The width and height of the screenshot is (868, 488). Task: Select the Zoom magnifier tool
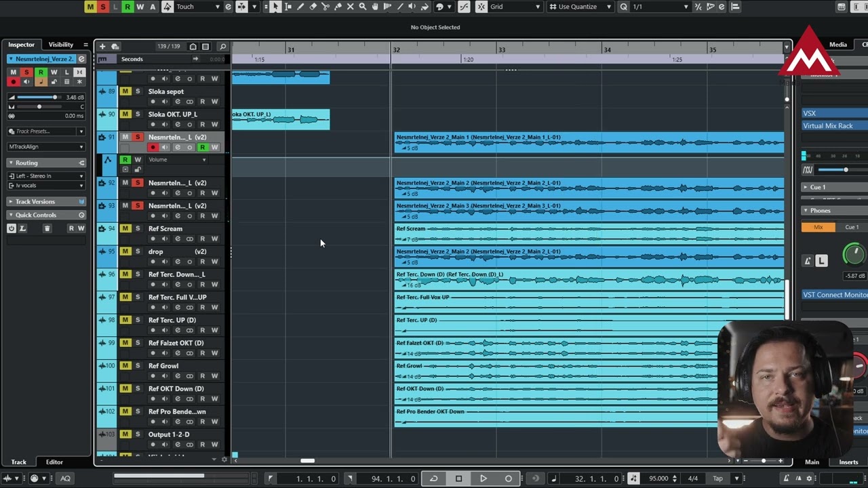tap(363, 7)
